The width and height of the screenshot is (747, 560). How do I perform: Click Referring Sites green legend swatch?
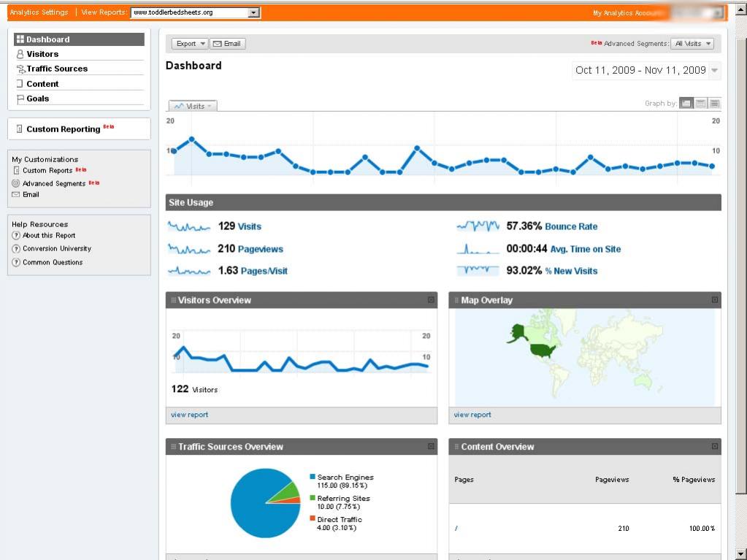[x=313, y=497]
